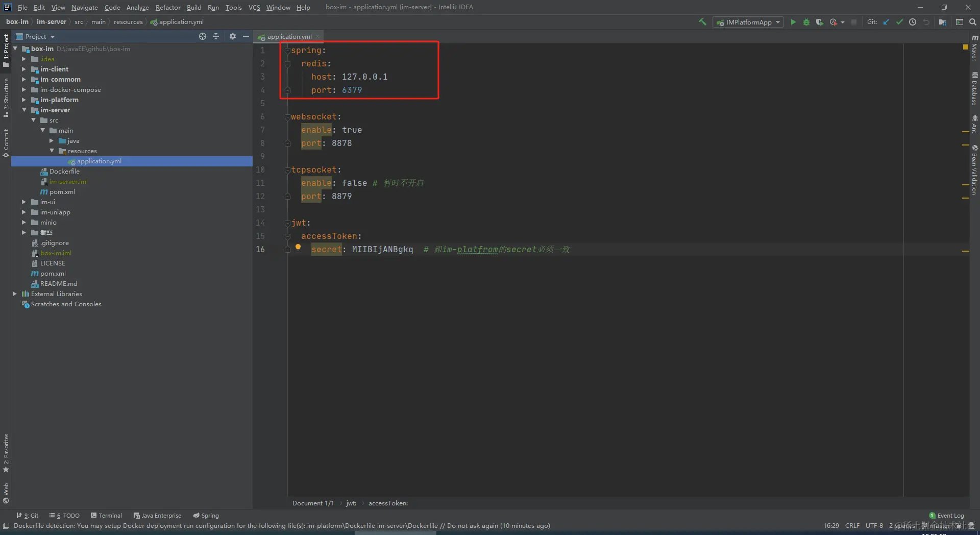Expand the im-commom module folder
This screenshot has width=980, height=535.
click(24, 79)
